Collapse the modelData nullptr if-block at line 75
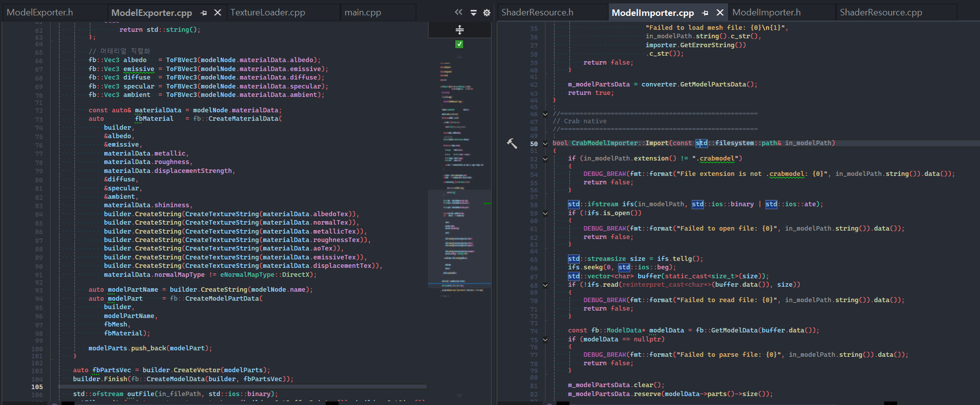The width and height of the screenshot is (980, 405). 545,340
